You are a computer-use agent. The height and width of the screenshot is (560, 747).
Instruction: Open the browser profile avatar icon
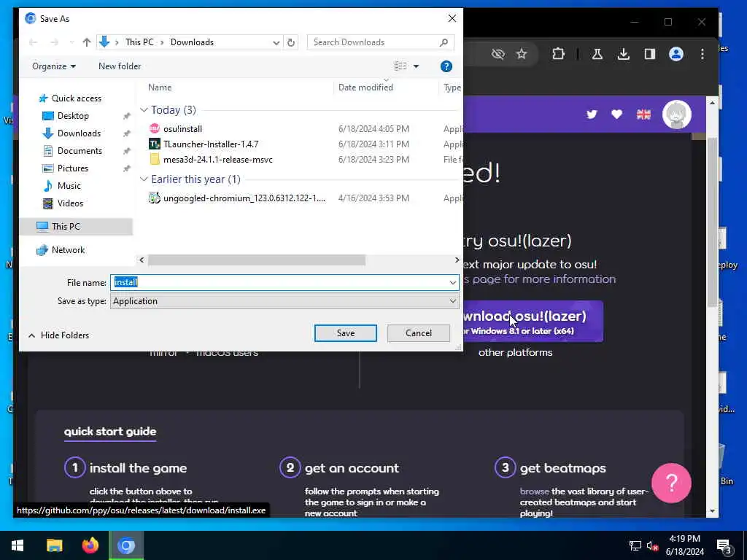click(x=676, y=54)
